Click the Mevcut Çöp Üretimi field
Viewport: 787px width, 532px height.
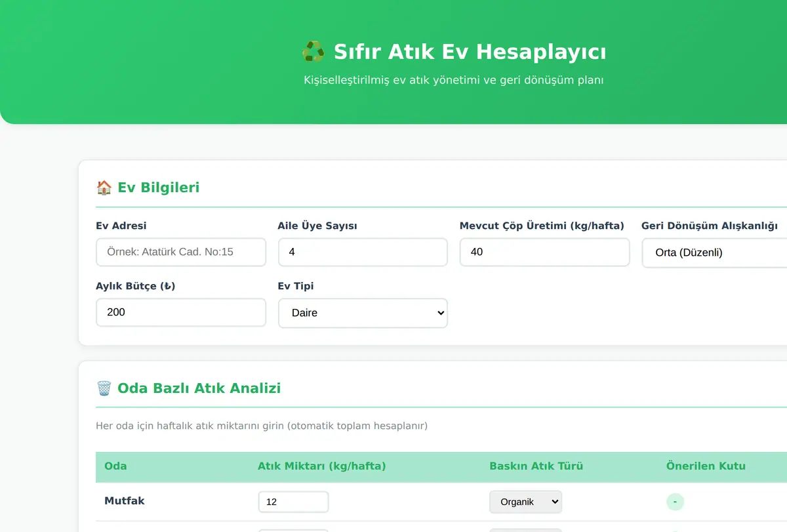tap(544, 252)
